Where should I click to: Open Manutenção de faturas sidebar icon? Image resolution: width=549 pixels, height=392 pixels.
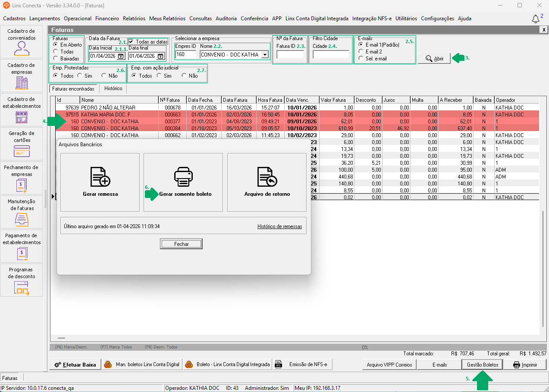[x=22, y=219]
